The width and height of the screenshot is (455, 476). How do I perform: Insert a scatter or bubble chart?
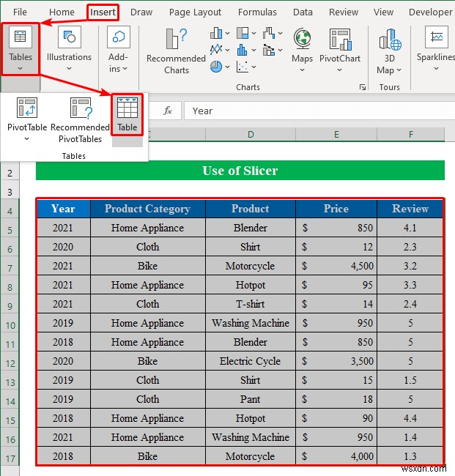point(242,67)
